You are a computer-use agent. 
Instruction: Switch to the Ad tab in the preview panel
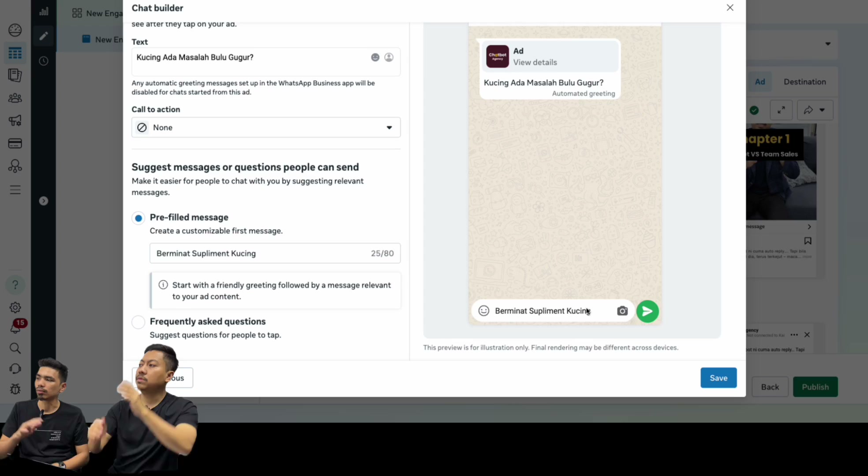pyautogui.click(x=760, y=82)
